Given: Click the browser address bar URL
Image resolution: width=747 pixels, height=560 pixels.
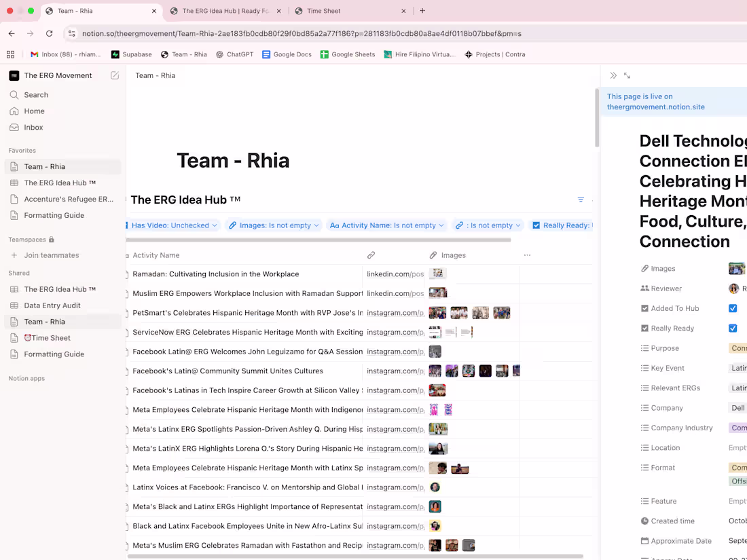Looking at the screenshot, I should (302, 33).
